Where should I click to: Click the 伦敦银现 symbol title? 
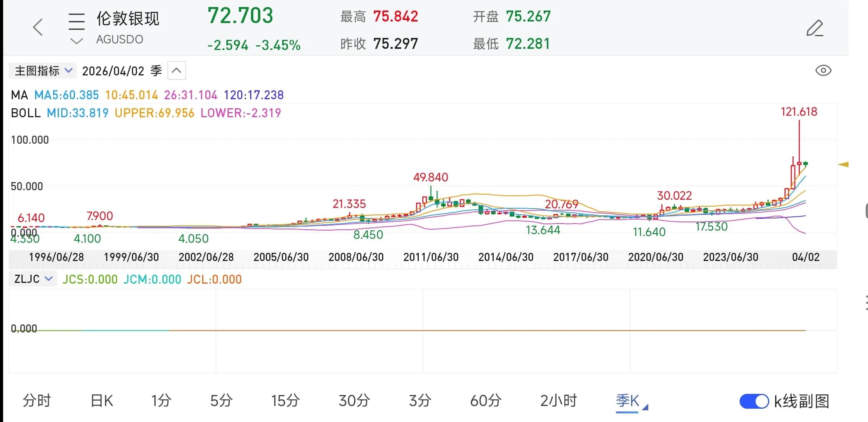click(128, 19)
